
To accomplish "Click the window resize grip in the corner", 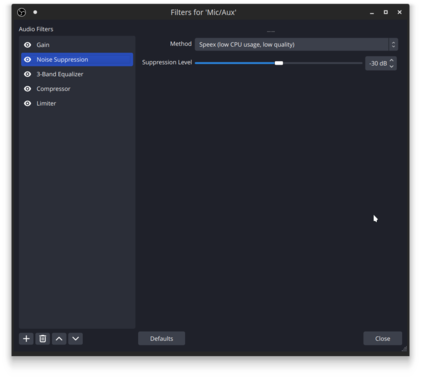I will [x=404, y=349].
